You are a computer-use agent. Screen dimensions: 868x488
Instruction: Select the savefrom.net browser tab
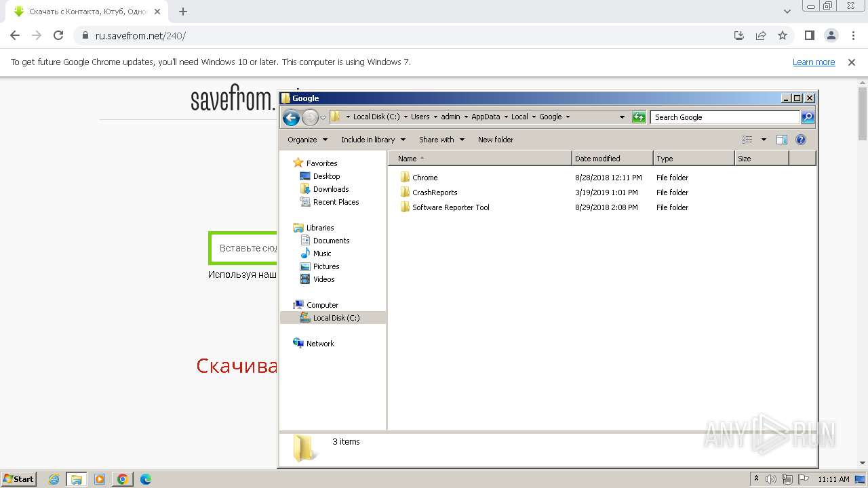pos(88,12)
